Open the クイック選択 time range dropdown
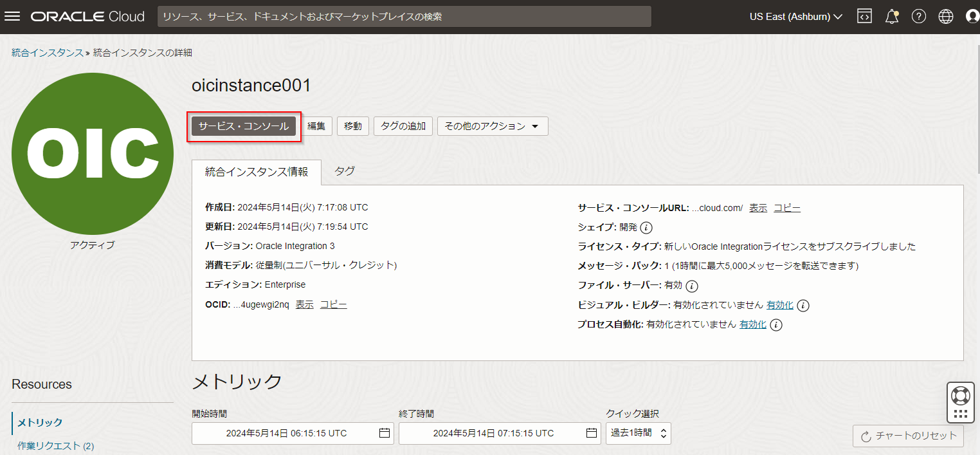The height and width of the screenshot is (455, 980). (x=638, y=433)
